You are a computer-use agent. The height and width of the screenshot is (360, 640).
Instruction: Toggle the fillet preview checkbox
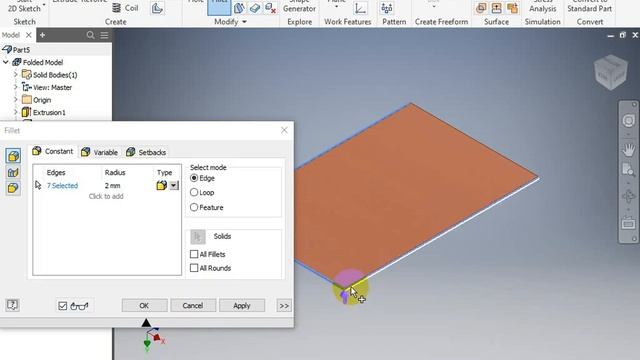pyautogui.click(x=62, y=306)
